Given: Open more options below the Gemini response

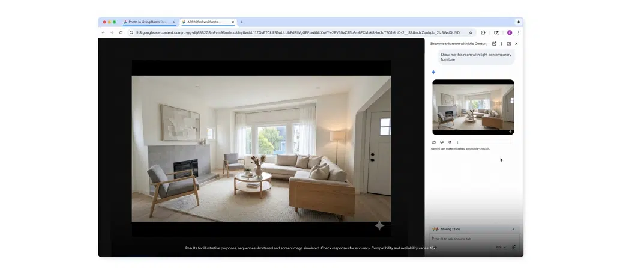Looking at the screenshot, I should click(457, 142).
